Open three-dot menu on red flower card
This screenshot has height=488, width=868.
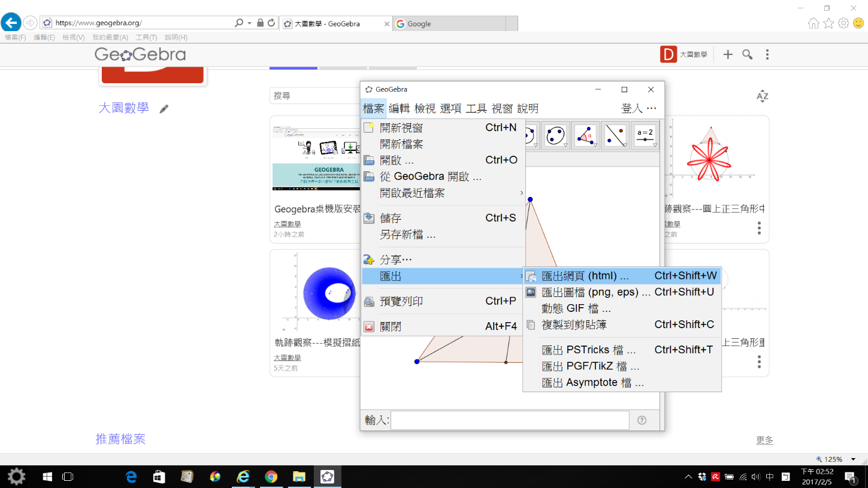[759, 228]
